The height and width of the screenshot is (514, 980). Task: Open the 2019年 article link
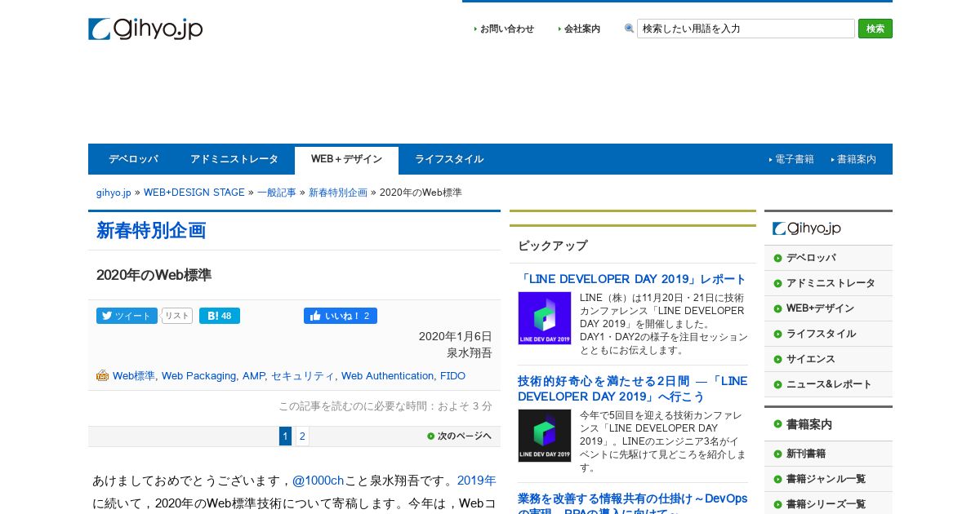tap(477, 481)
